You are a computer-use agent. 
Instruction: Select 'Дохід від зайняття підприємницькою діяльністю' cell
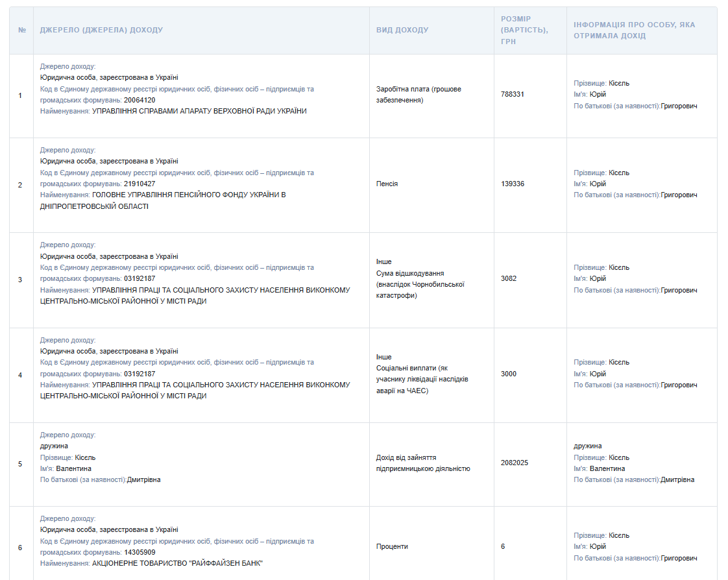[423, 463]
